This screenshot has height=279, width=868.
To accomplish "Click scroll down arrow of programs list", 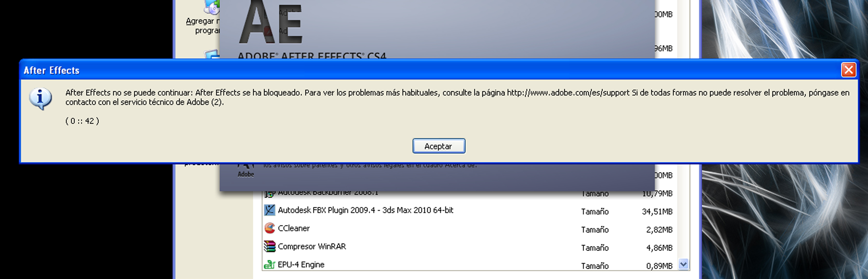I will coord(683,264).
